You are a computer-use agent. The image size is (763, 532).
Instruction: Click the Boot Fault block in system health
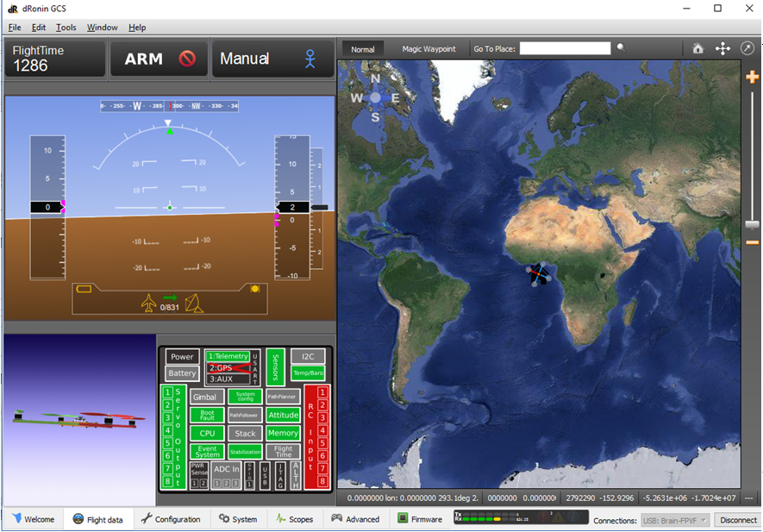pyautogui.click(x=207, y=416)
